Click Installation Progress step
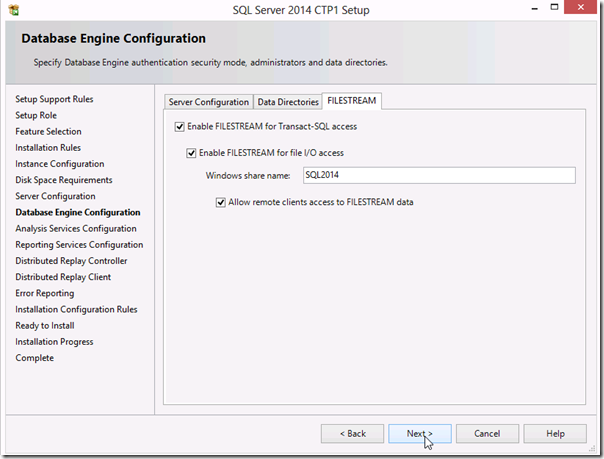 coord(54,342)
